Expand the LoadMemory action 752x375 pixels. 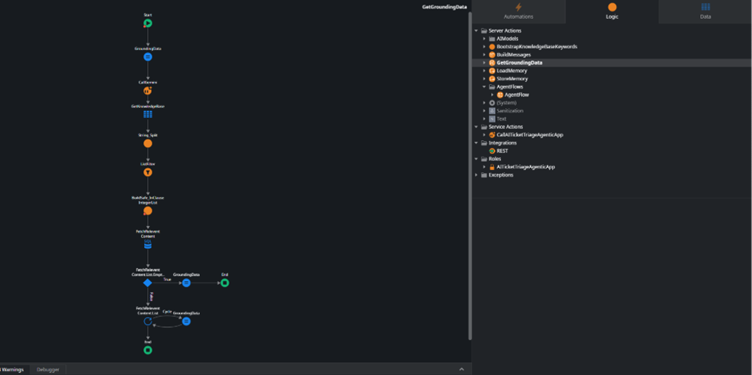pos(484,70)
